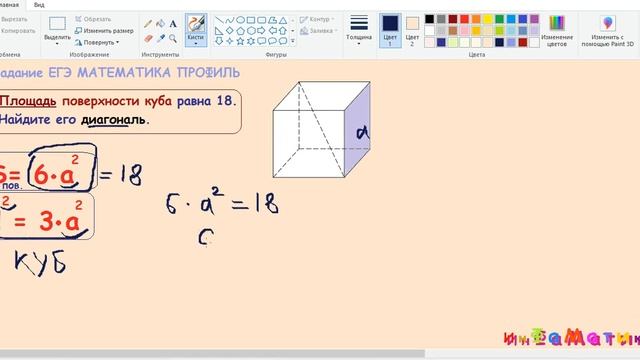Choose the Triangle shape
Viewport: 640px width, 360px height.
tap(283, 20)
